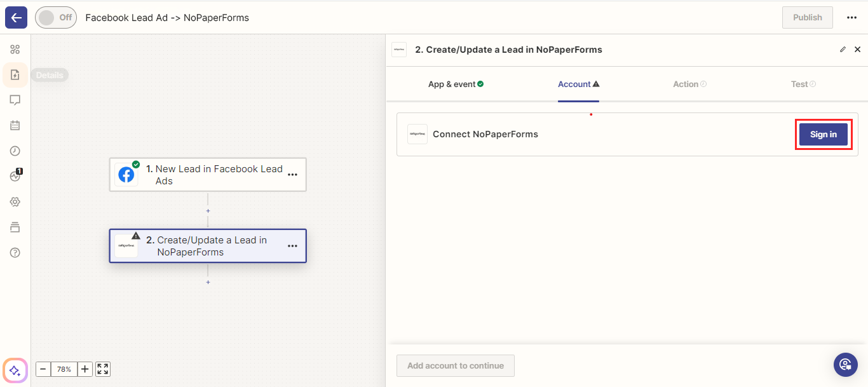
Task: Click the fit-to-view expand icon
Action: pos(103,369)
